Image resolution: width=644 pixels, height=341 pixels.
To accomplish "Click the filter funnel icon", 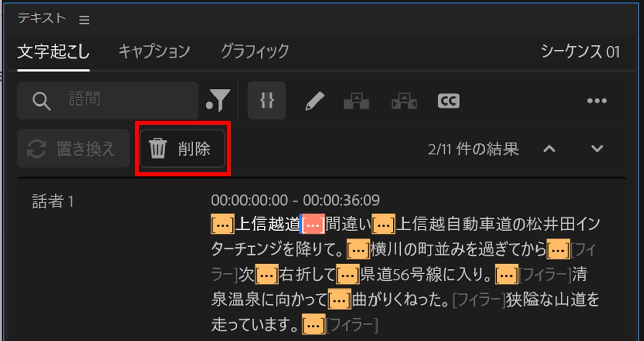I will [x=219, y=100].
